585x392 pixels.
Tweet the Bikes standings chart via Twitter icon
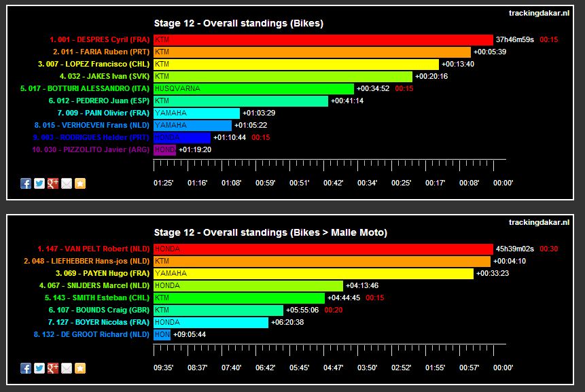coord(39,183)
